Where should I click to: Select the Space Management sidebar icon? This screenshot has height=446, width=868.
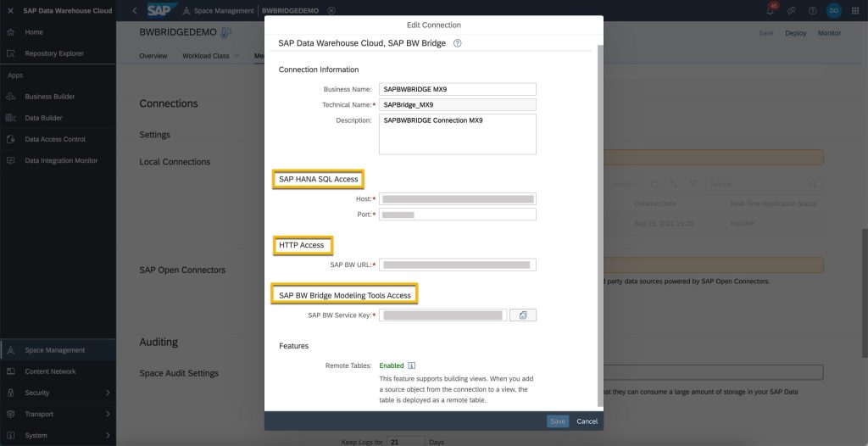tap(10, 350)
